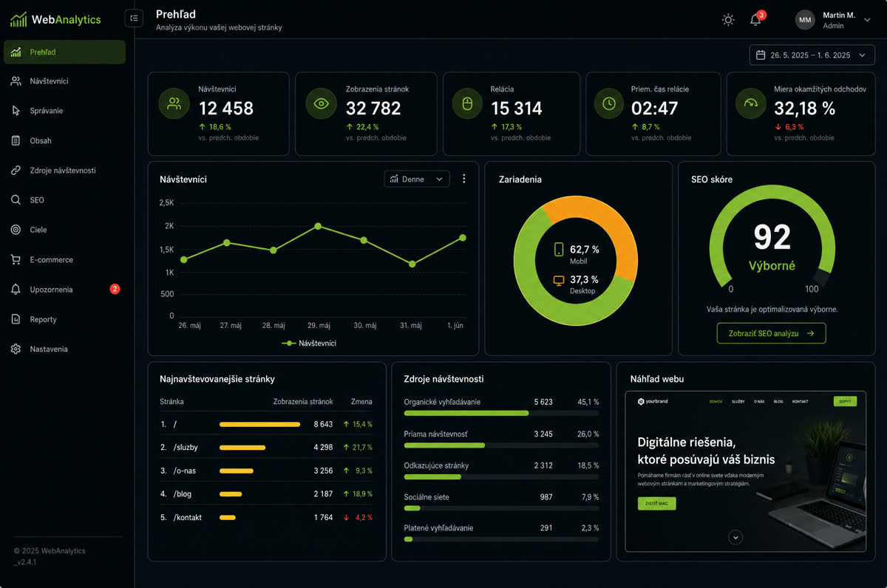Click the Návštevníci card people icon
The width and height of the screenshot is (887, 588).
[174, 103]
